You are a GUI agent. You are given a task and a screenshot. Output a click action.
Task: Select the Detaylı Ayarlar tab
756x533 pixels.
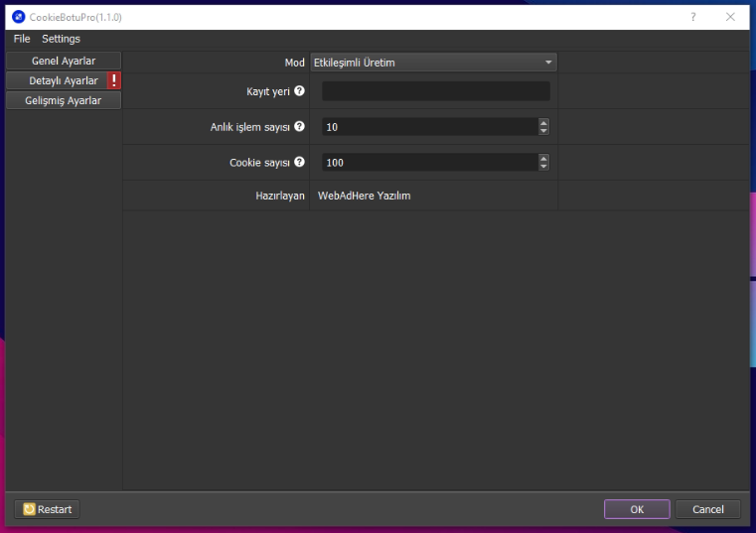coord(58,80)
